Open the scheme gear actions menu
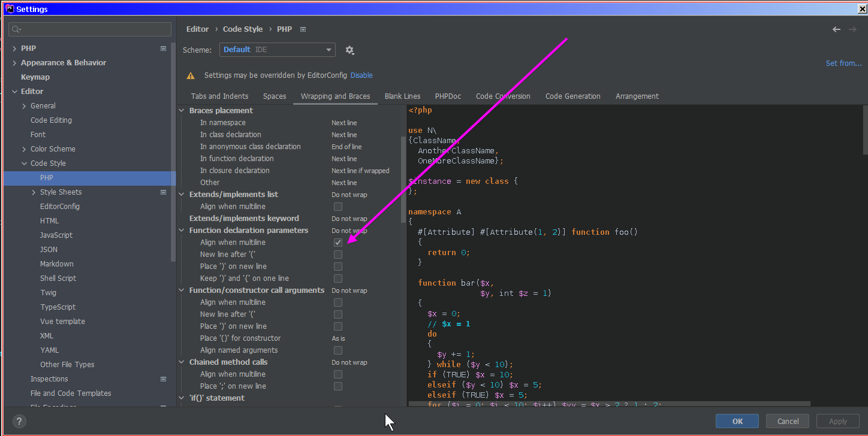 tap(350, 50)
